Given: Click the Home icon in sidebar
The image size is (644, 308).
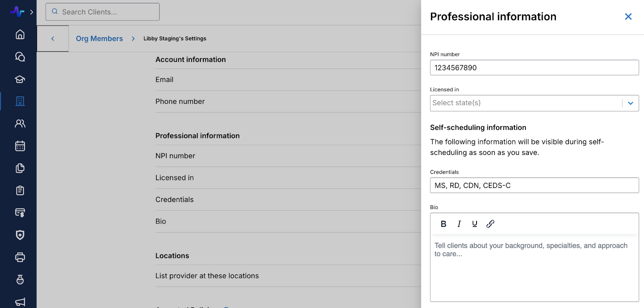Looking at the screenshot, I should coord(20,35).
